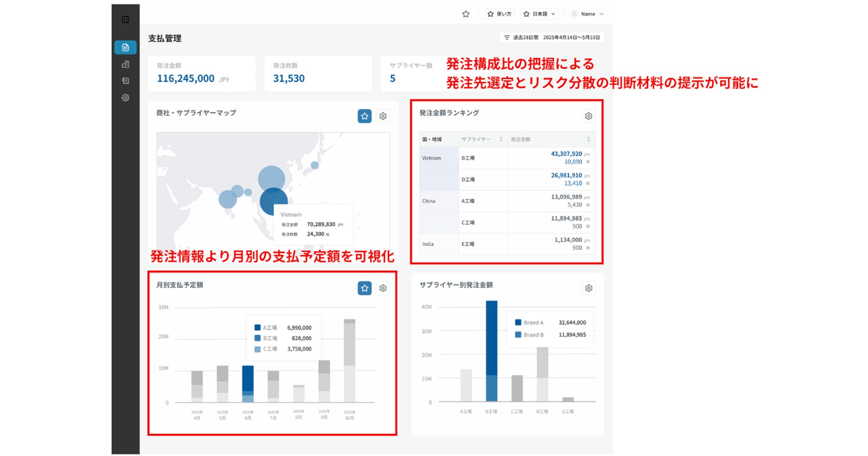Image resolution: width=868 pixels, height=456 pixels.
Task: Click the star icon in top header
Action: [x=466, y=14]
